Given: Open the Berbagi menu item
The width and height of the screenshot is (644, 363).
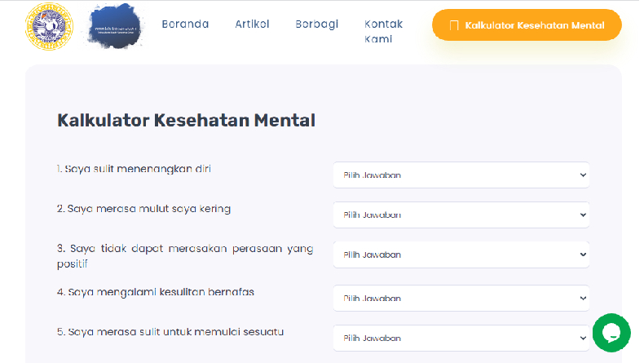Looking at the screenshot, I should [316, 24].
